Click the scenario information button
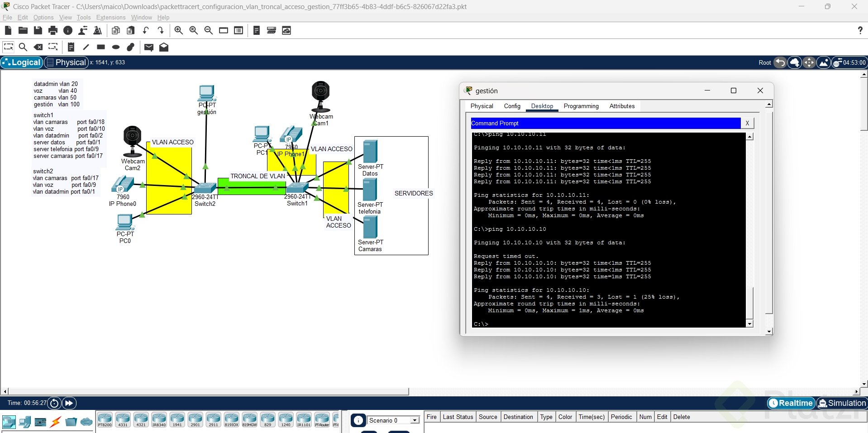 click(x=358, y=420)
